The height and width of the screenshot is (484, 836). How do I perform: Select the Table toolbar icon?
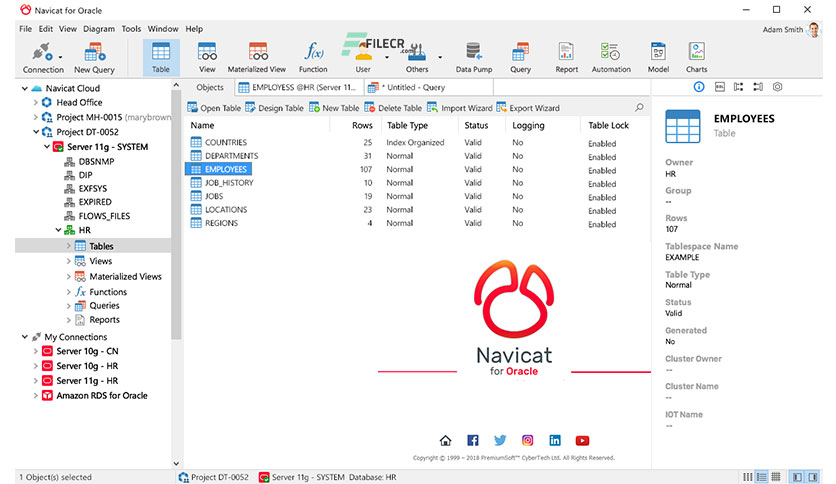tap(160, 58)
